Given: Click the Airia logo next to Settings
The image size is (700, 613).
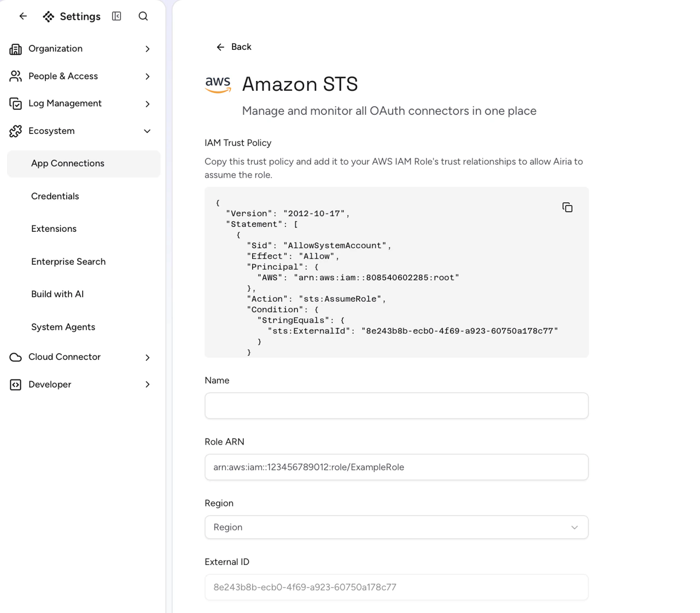Looking at the screenshot, I should pyautogui.click(x=49, y=16).
